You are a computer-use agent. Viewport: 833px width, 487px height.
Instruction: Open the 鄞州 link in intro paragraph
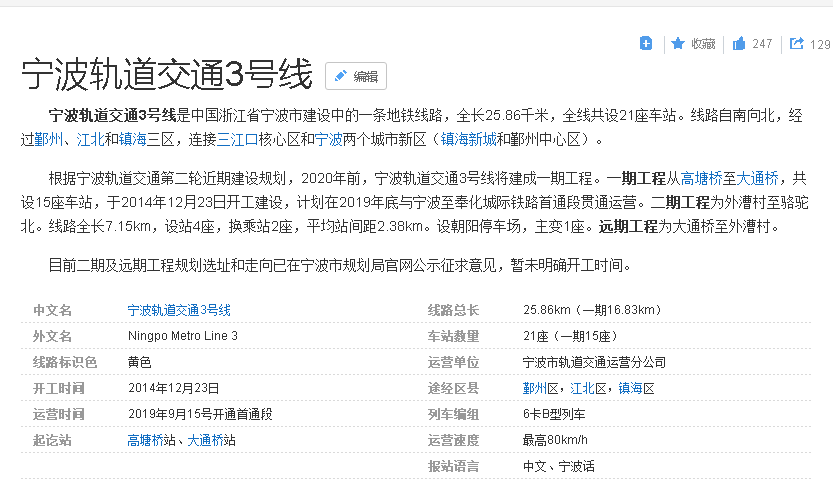(x=49, y=140)
